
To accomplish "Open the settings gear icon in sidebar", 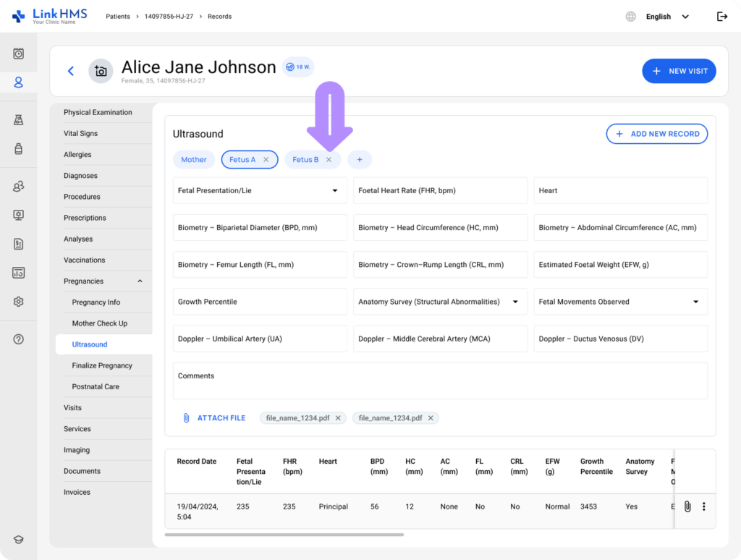I will point(19,302).
